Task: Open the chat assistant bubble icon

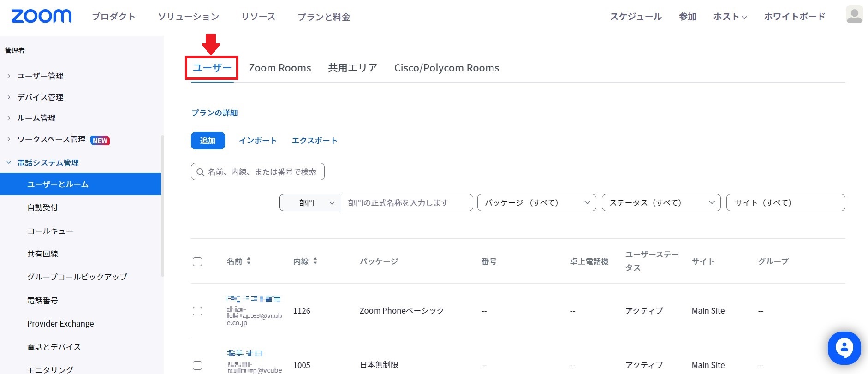Action: click(844, 348)
